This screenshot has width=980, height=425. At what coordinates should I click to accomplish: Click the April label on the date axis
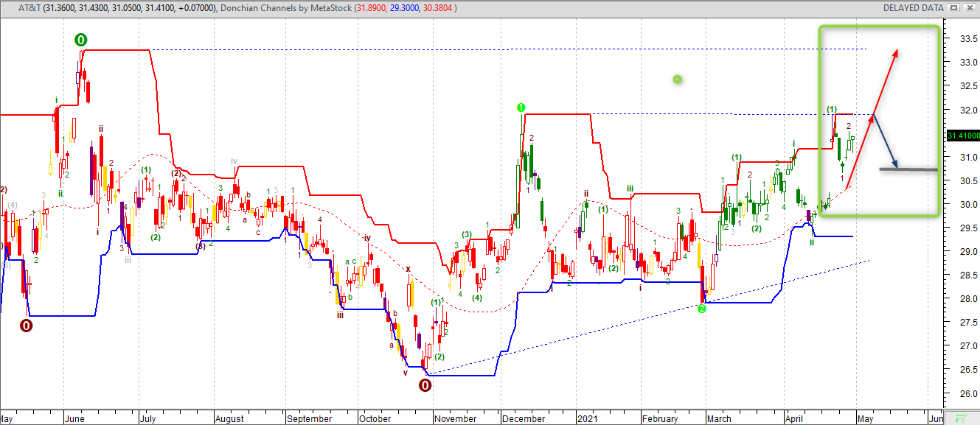pos(793,418)
